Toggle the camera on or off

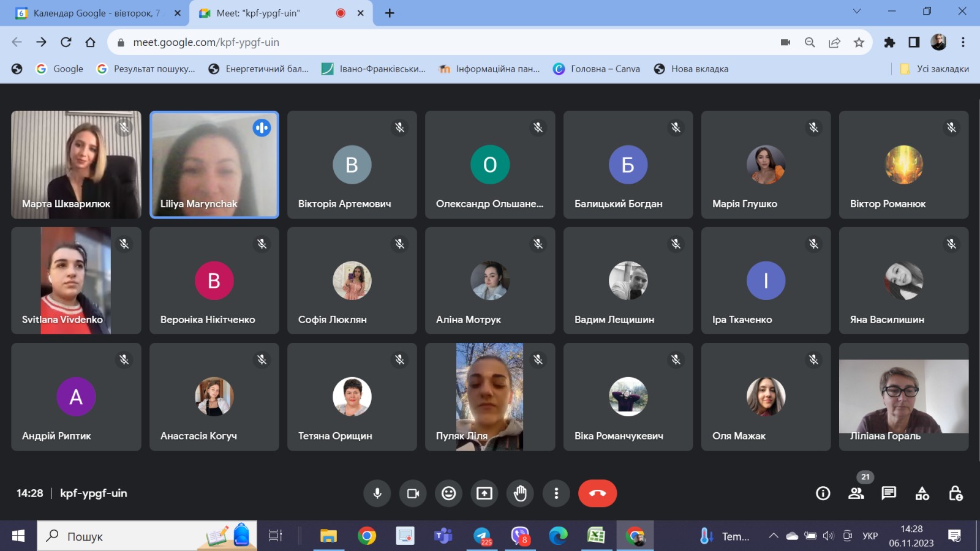click(x=413, y=493)
